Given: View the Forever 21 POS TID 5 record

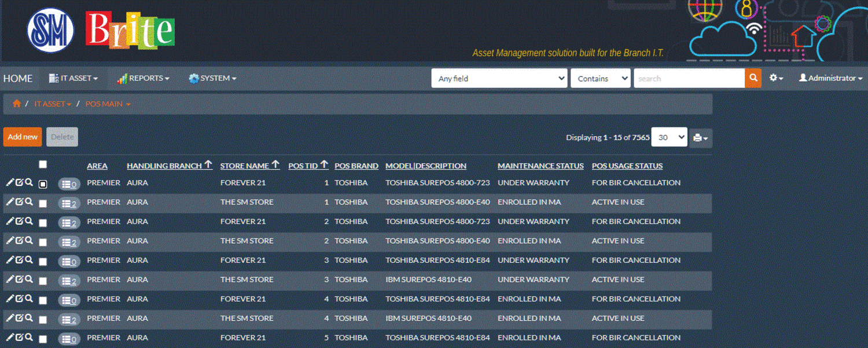Looking at the screenshot, I should pos(29,337).
